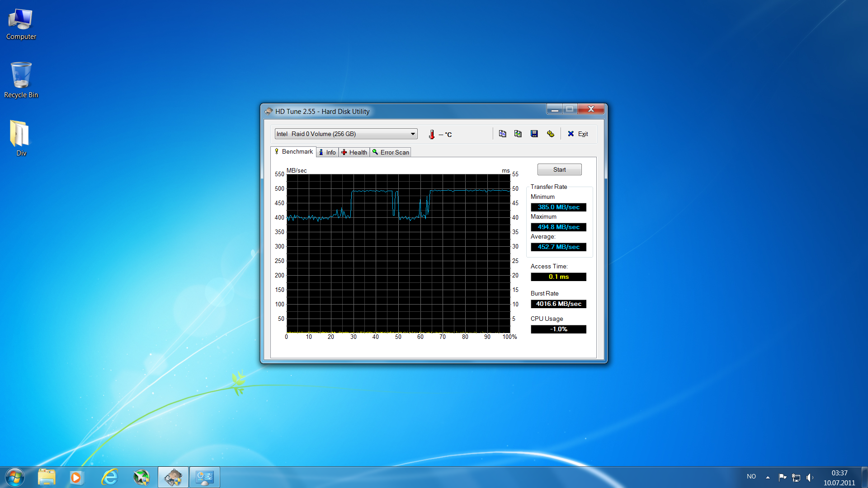Open Computer desktop icon
868x488 pixels.
point(21,24)
